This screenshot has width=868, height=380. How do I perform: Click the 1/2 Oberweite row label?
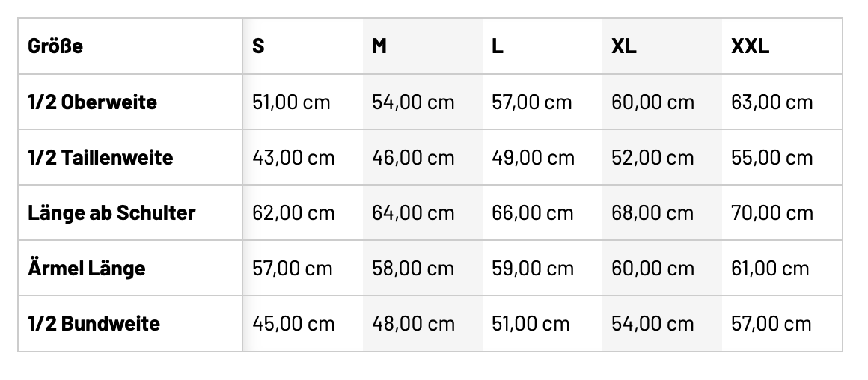(x=92, y=102)
